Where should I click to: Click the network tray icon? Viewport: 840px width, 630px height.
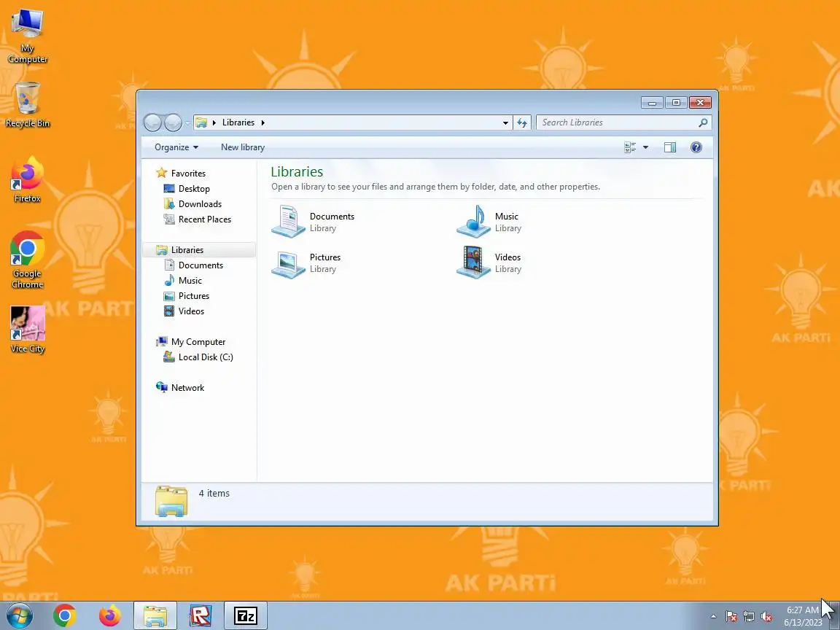749,617
